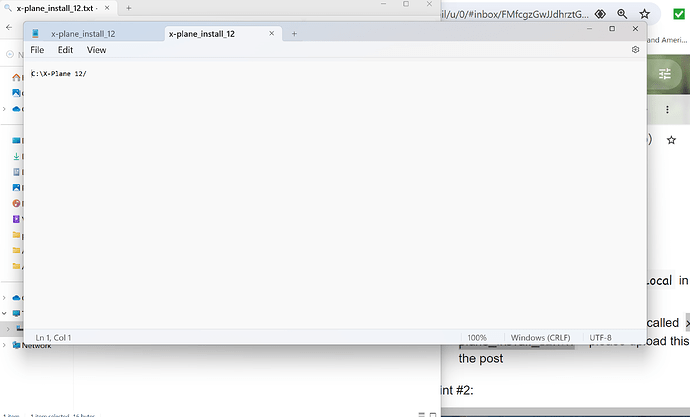690x417 pixels.
Task: Expand the Network tree node
Action: point(4,345)
